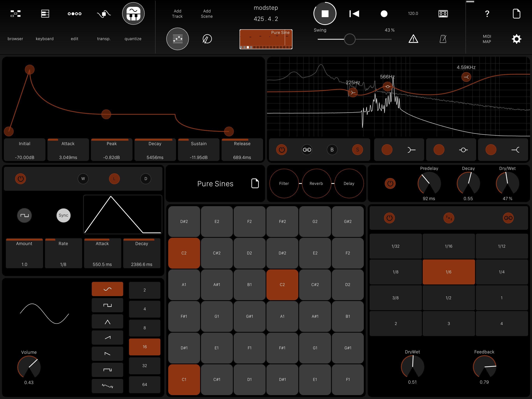The image size is (532, 399).
Task: Toggle the LFO power button
Action: point(21,179)
